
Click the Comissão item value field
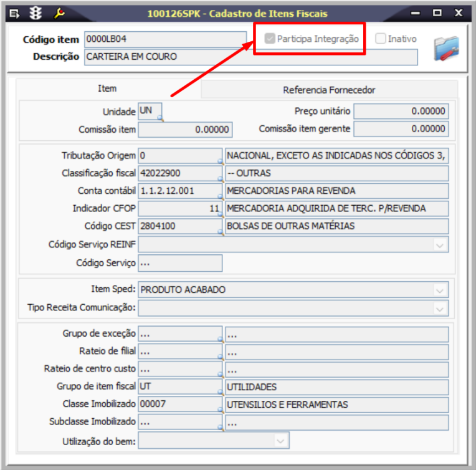[185, 130]
